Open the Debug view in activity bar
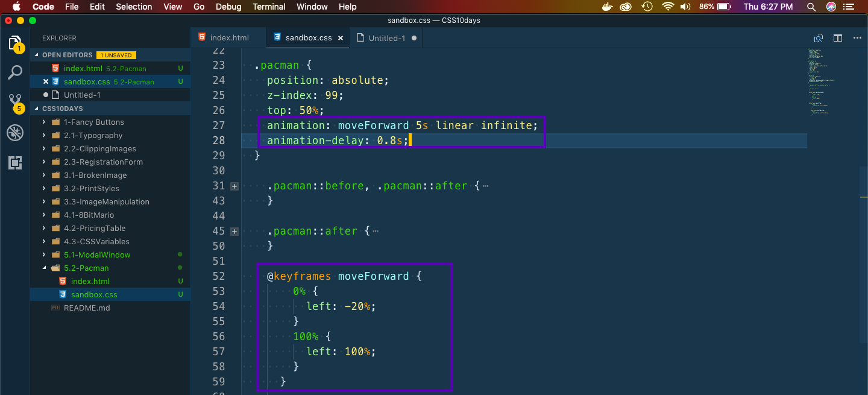The width and height of the screenshot is (868, 395). [15, 133]
